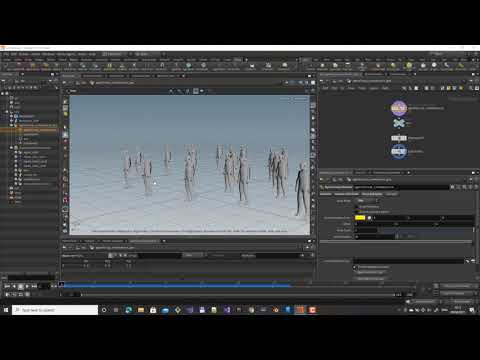This screenshot has width=480, height=360.
Task: Open File Explorer from the taskbar
Action: click(141, 310)
